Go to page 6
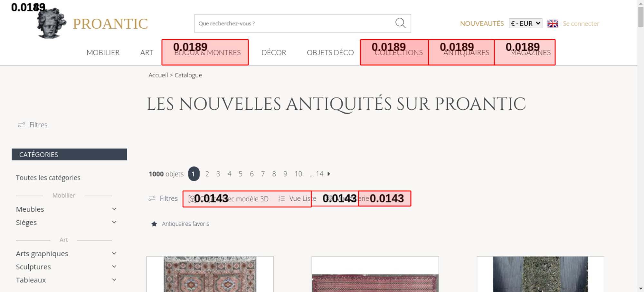 coord(252,174)
